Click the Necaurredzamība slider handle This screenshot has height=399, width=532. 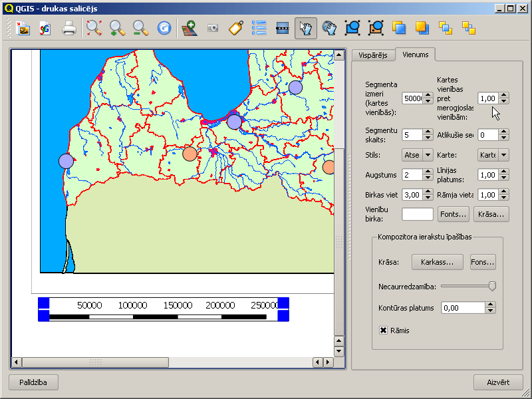point(492,287)
